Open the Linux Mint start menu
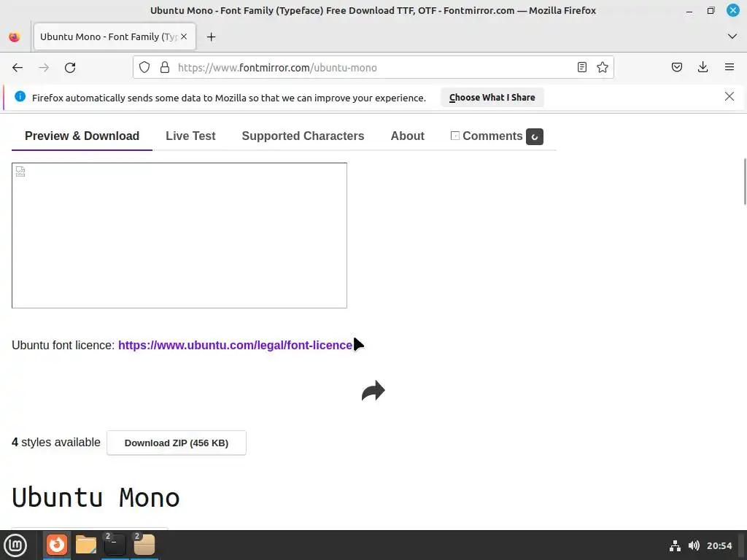 15,545
